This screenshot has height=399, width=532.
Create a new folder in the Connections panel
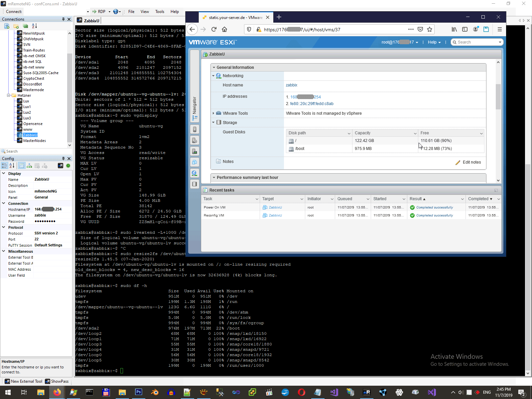[15, 27]
